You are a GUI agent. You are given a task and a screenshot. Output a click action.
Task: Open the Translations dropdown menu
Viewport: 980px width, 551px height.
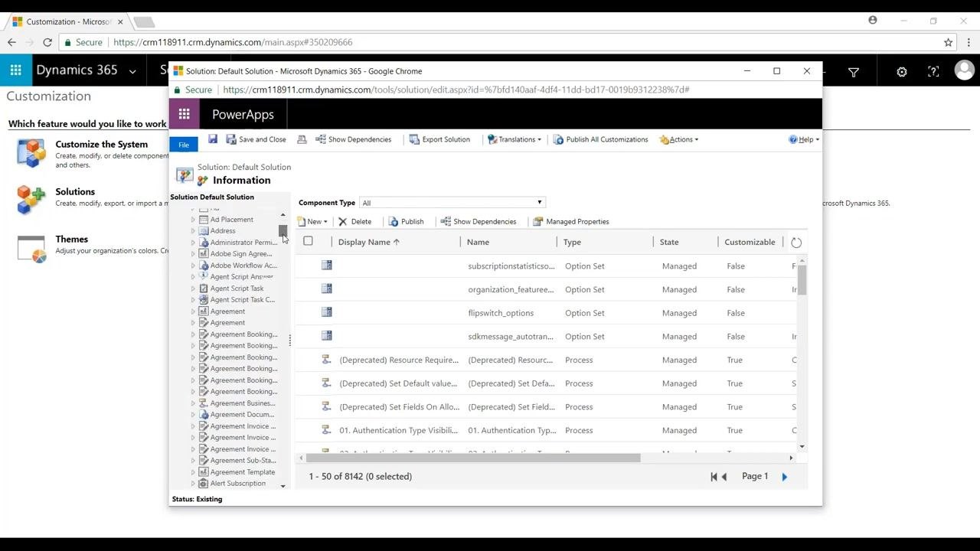(x=514, y=139)
